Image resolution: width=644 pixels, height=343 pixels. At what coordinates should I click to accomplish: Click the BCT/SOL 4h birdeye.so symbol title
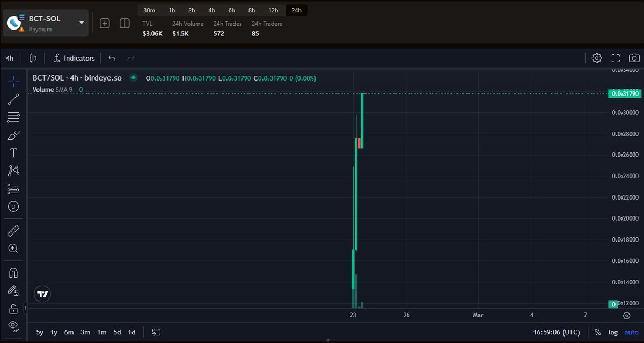(77, 78)
